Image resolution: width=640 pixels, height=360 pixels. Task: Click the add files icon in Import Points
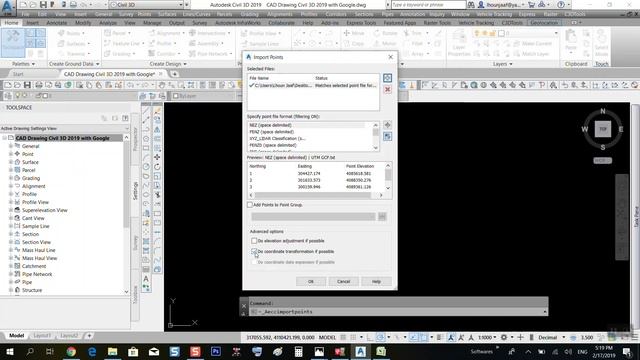pyautogui.click(x=387, y=78)
